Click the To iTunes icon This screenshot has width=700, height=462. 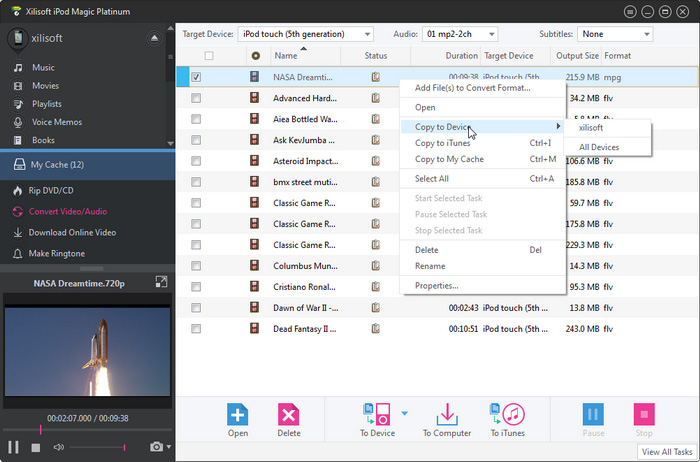click(x=507, y=413)
